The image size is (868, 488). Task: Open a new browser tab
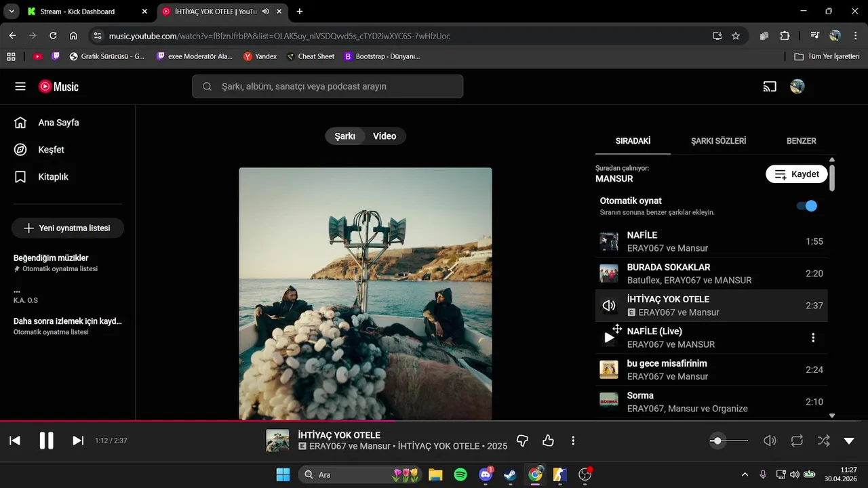click(300, 12)
